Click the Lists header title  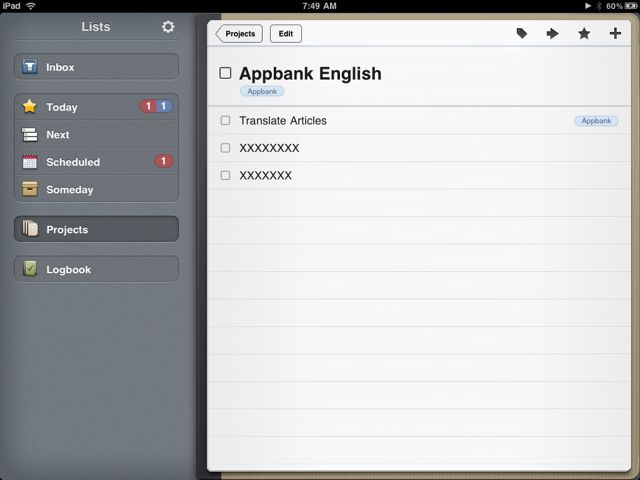coord(96,27)
